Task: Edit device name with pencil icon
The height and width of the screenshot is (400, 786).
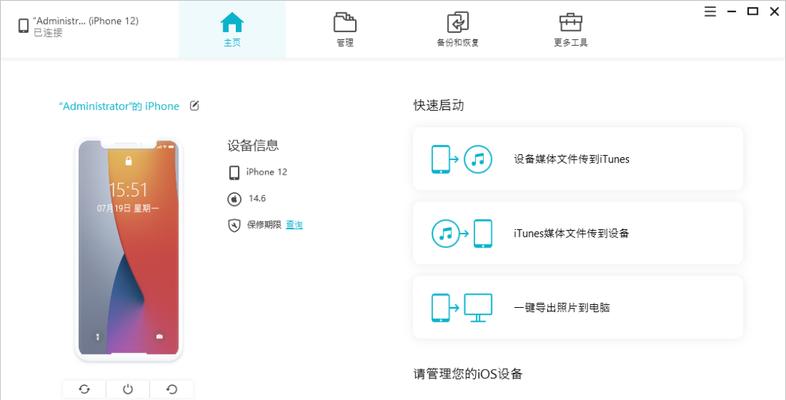Action: [194, 106]
